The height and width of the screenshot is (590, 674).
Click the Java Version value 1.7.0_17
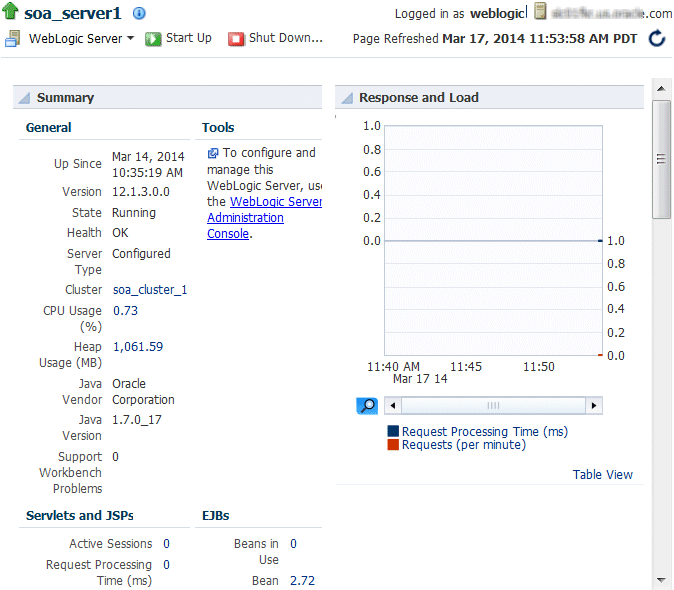(137, 420)
